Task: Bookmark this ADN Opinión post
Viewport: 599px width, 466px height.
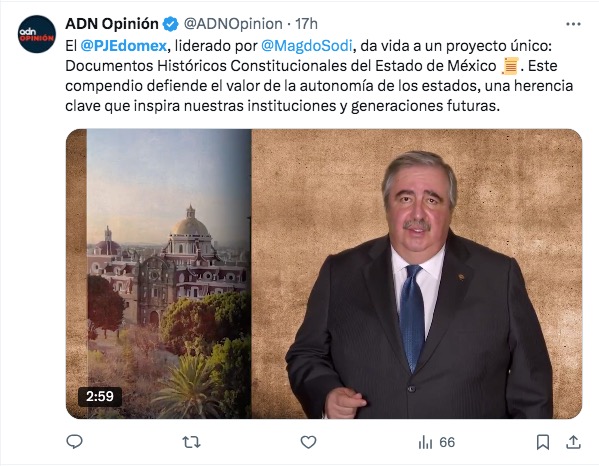Action: click(x=543, y=442)
